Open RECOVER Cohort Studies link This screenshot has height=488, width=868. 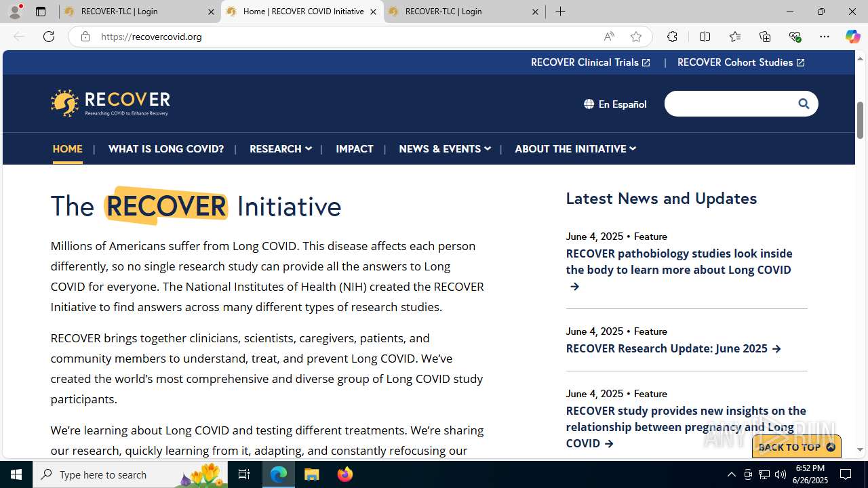(741, 62)
